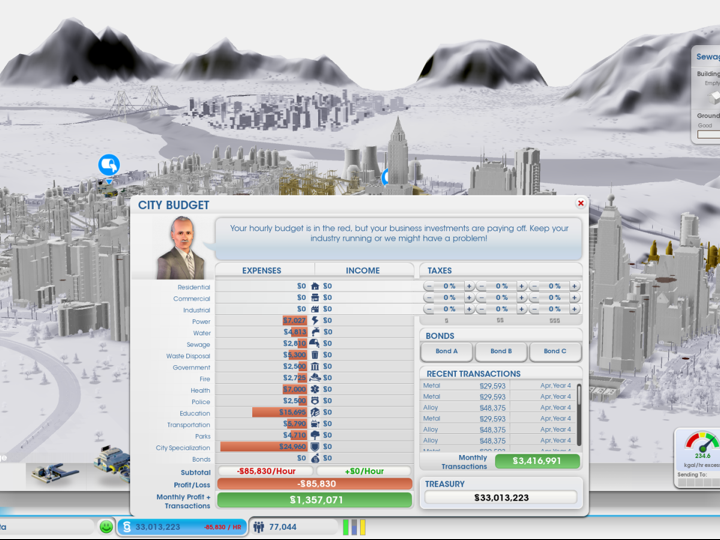Increase Industrial medium-wealth tax rate
Screen dimensions: 720x540
point(522,309)
